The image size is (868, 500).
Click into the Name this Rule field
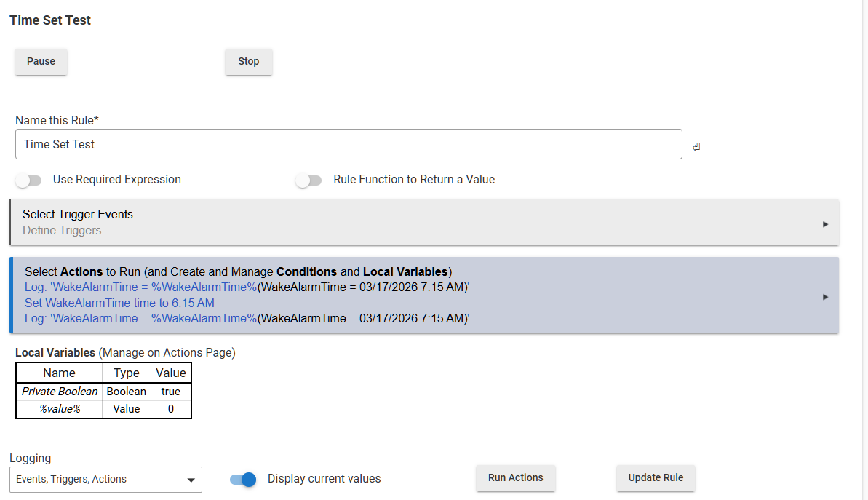click(348, 144)
